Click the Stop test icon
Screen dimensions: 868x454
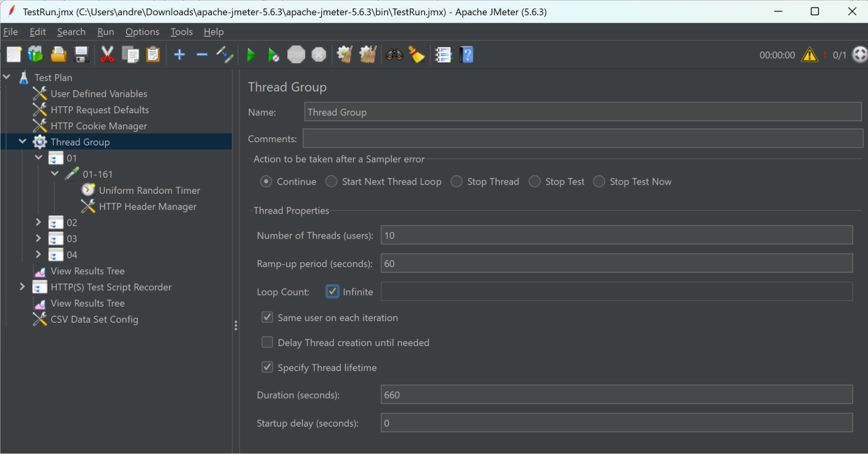click(x=296, y=55)
